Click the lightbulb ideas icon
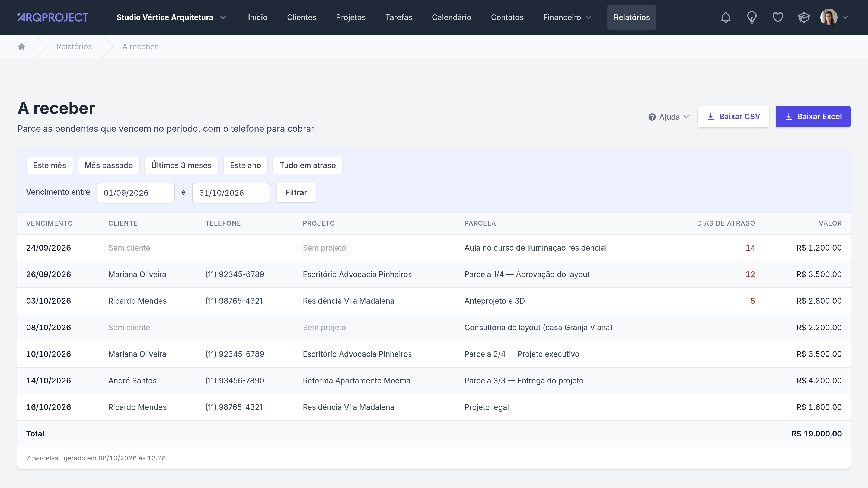The image size is (868, 488). point(751,17)
